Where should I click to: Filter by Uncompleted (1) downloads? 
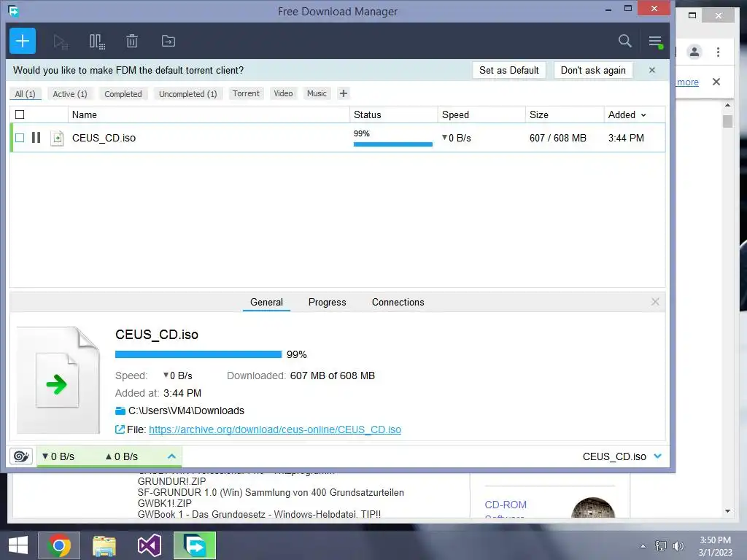(187, 94)
